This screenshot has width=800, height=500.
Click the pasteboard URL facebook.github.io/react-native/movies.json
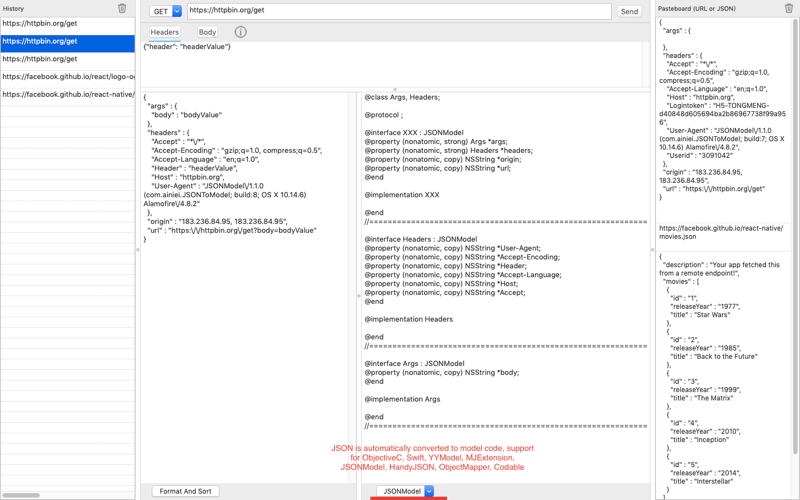pos(721,233)
